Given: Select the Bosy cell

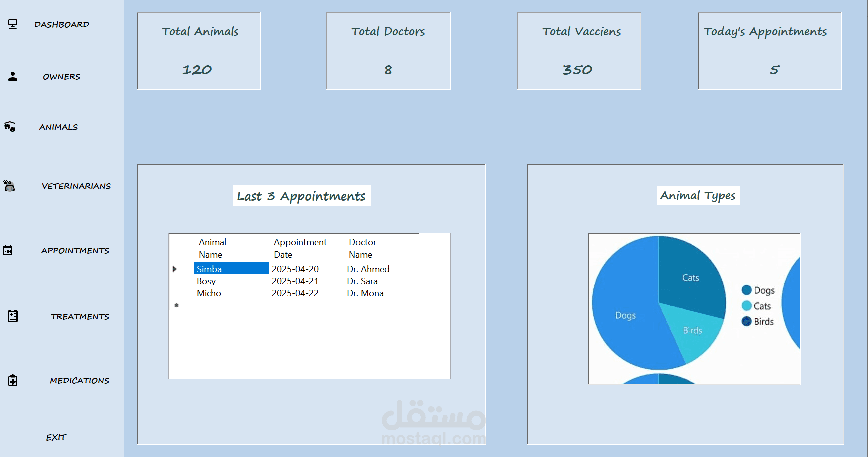Looking at the screenshot, I should pyautogui.click(x=231, y=281).
